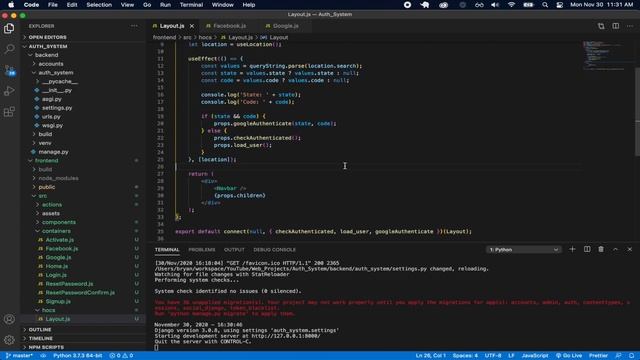Image resolution: width=640 pixels, height=360 pixels.
Task: Open notifications bell in status bar
Action: 631,356
